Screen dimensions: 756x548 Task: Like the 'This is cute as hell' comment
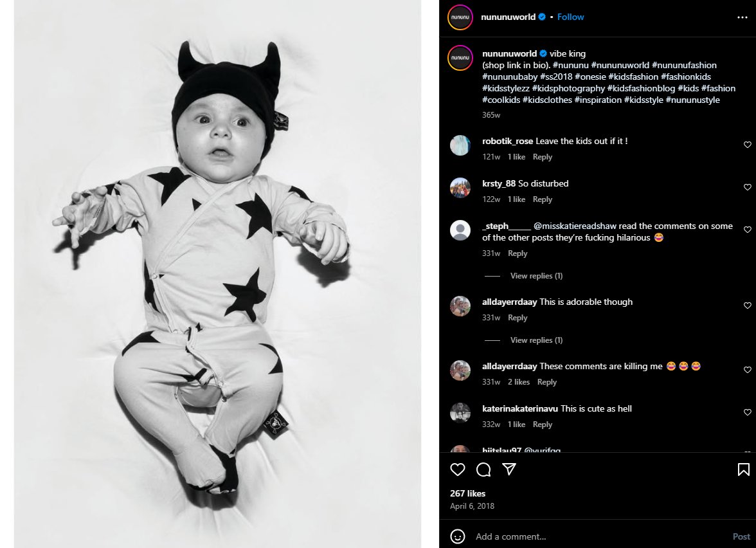747,413
